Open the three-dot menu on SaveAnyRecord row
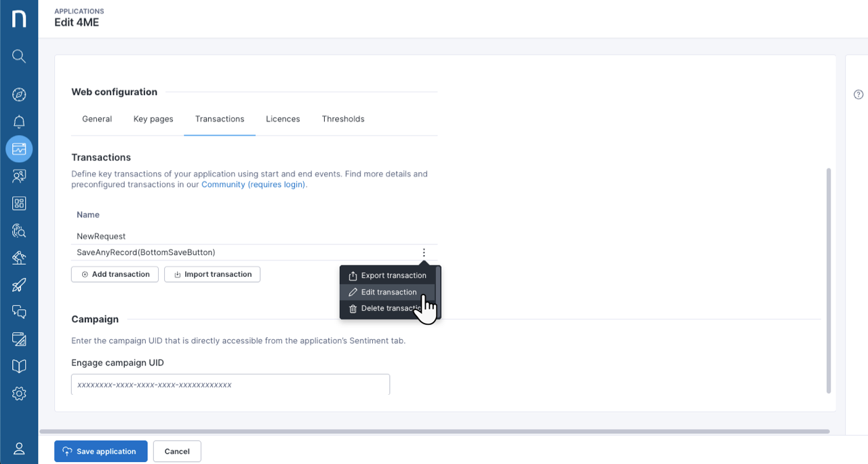This screenshot has height=464, width=868. click(423, 252)
